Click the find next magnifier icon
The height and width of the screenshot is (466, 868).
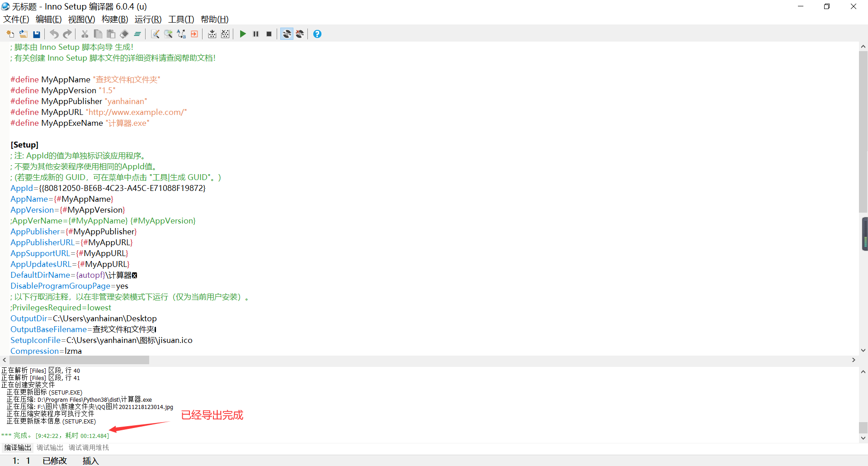tap(168, 34)
